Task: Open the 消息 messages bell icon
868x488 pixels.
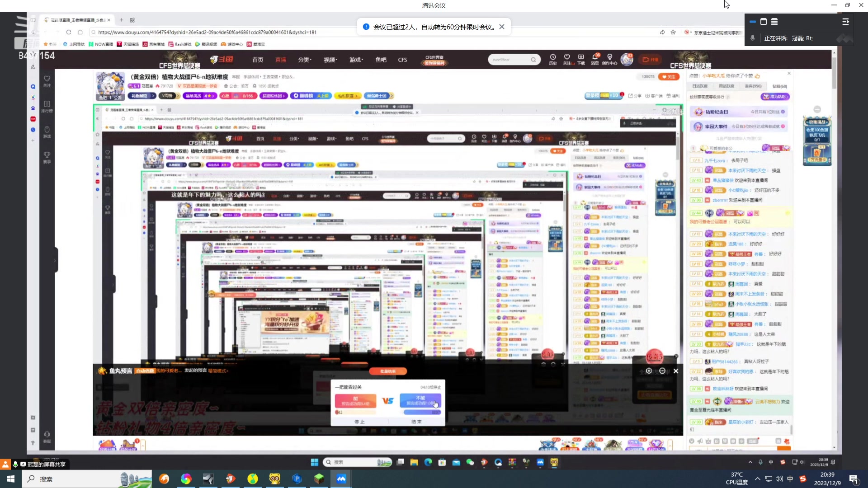Action: click(595, 58)
